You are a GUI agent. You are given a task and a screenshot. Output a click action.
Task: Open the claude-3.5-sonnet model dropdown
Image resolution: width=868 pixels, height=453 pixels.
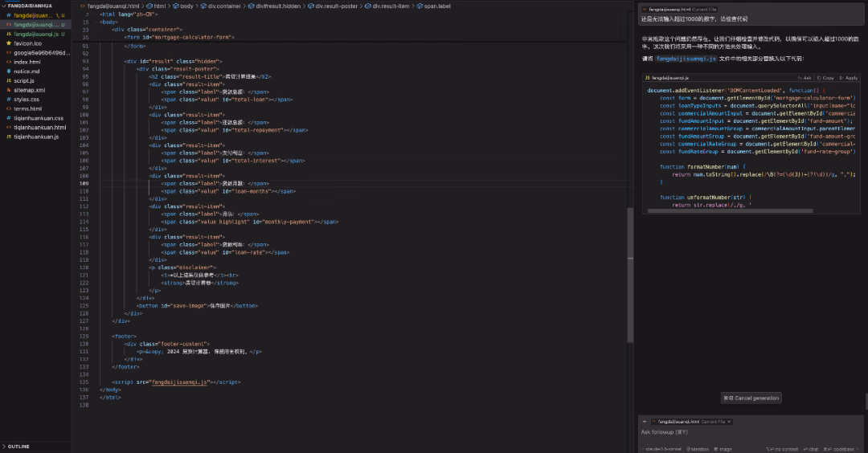[663, 449]
